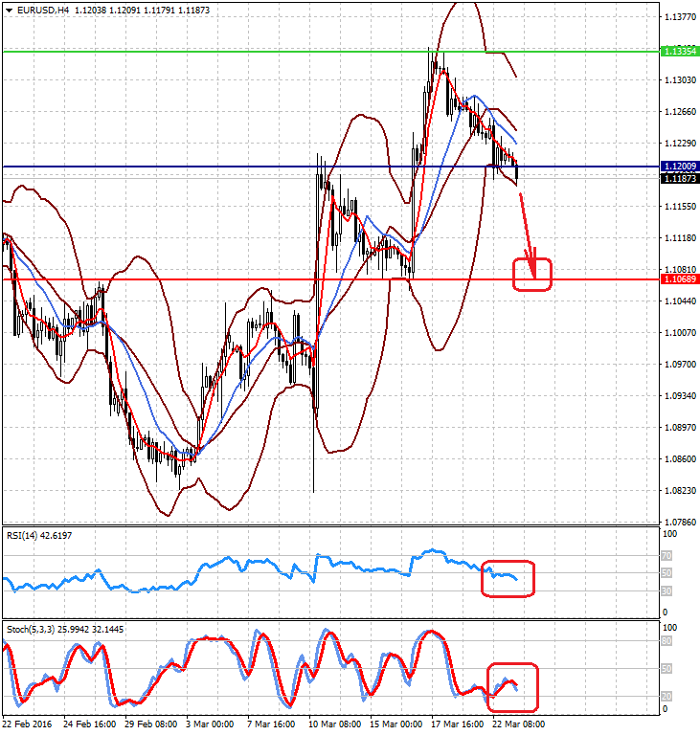Image resolution: width=700 pixels, height=735 pixels.
Task: Click the red 1.10689 price level label
Action: click(x=680, y=279)
